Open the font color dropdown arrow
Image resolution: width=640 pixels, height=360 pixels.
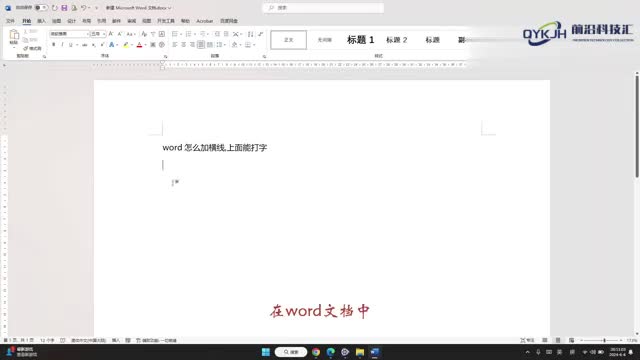tap(145, 44)
